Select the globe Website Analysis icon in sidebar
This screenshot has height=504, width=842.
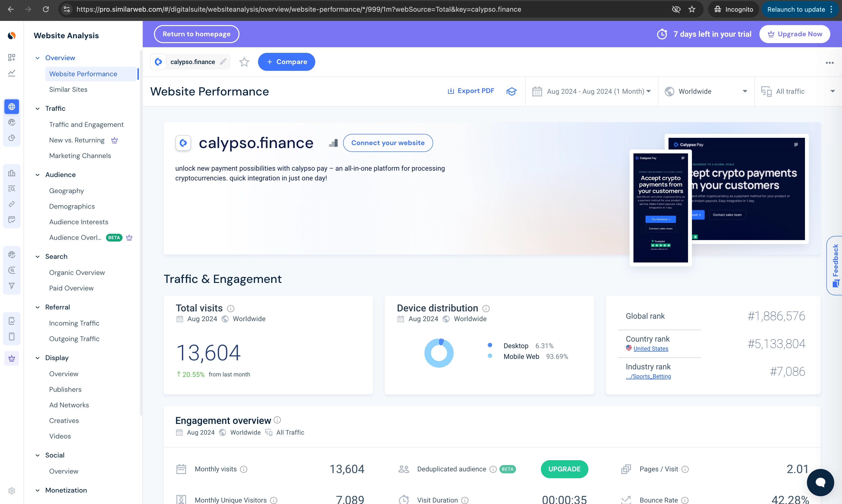tap(12, 106)
